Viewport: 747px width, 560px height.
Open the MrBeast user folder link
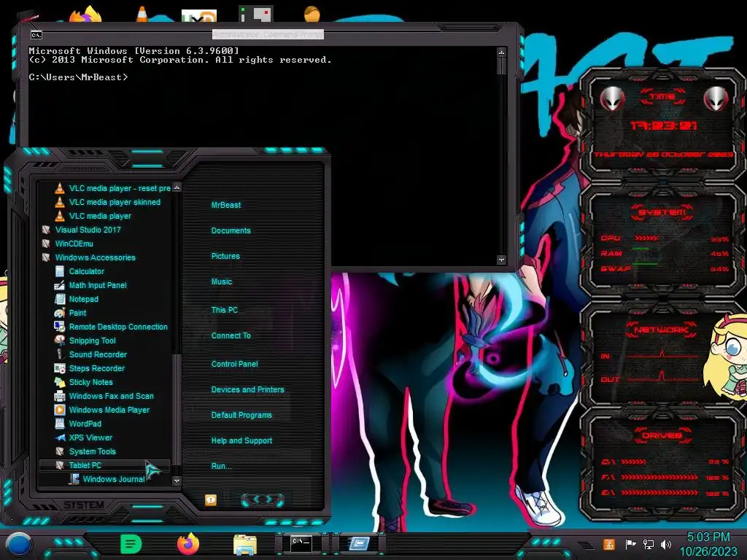pos(226,205)
